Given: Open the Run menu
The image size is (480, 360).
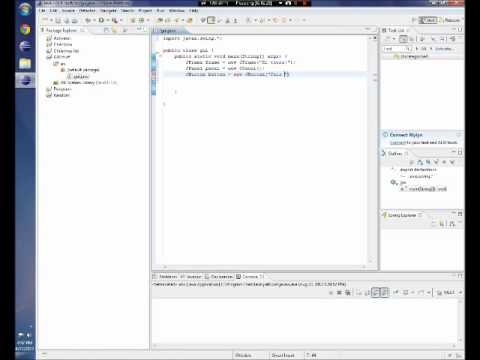Looking at the screenshot, I should [x=161, y=11].
